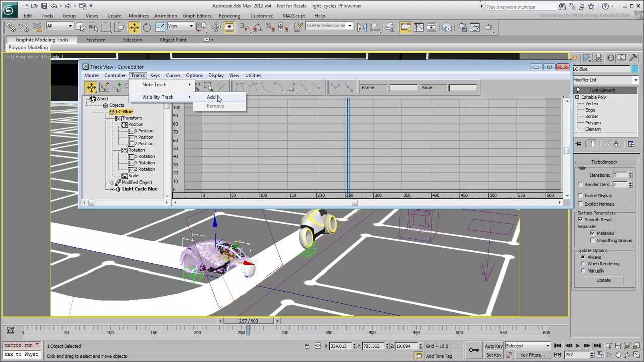Open the Display panel tab icon
644x362 pixels.
click(622, 58)
